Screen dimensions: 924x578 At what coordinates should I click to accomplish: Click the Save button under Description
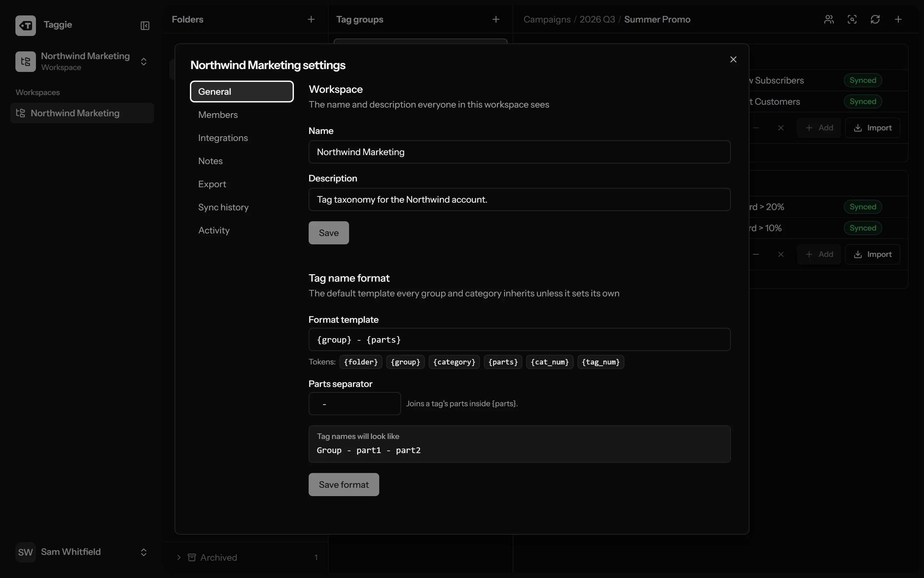pos(328,233)
